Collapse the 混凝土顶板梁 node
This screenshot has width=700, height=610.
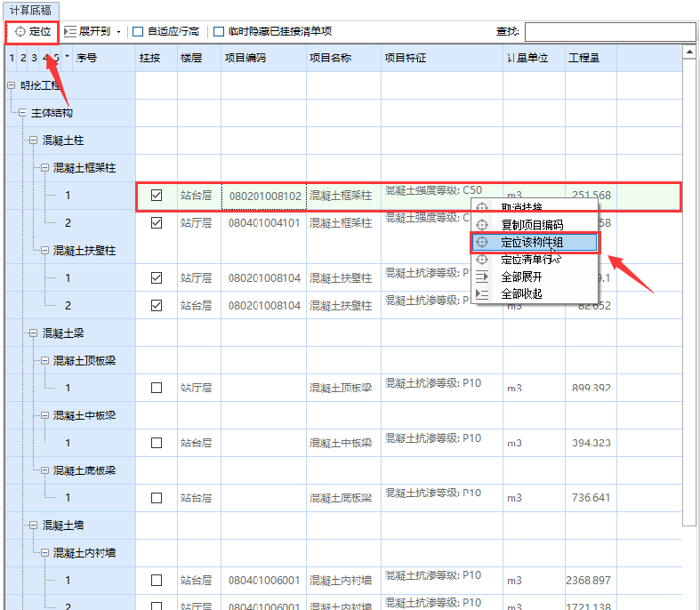pyautogui.click(x=44, y=360)
